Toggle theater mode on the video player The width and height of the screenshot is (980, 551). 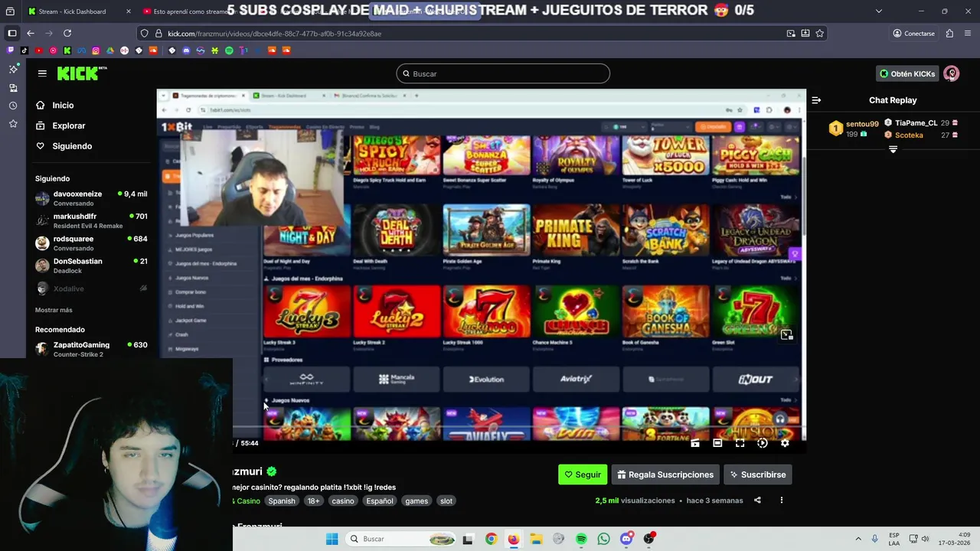pyautogui.click(x=717, y=443)
